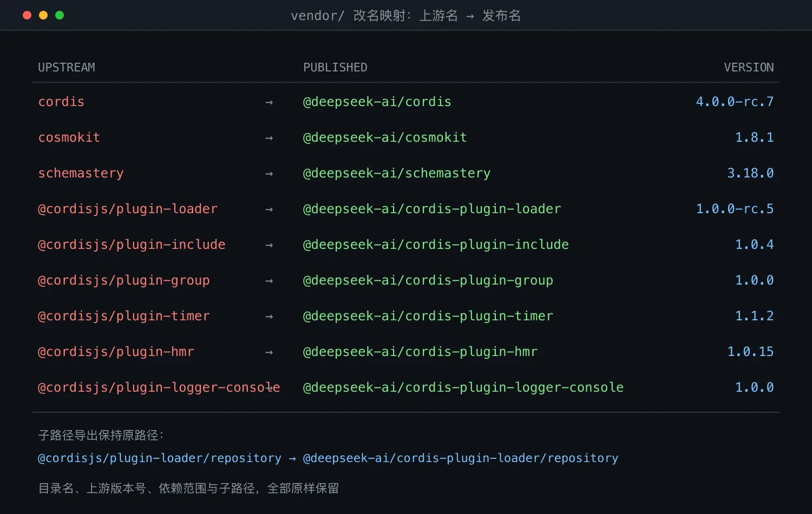Select upstream name 'cosmokit'
Image resolution: width=812 pixels, height=514 pixels.
tap(69, 137)
